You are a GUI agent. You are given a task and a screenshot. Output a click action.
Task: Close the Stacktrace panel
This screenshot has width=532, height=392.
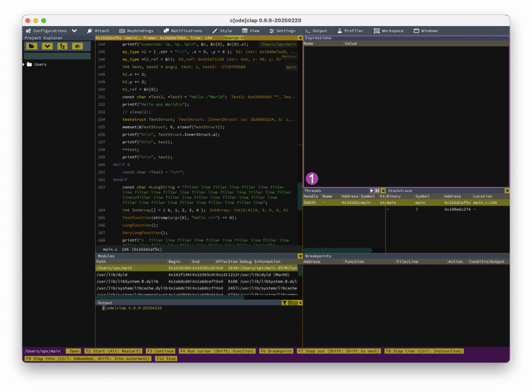507,191
